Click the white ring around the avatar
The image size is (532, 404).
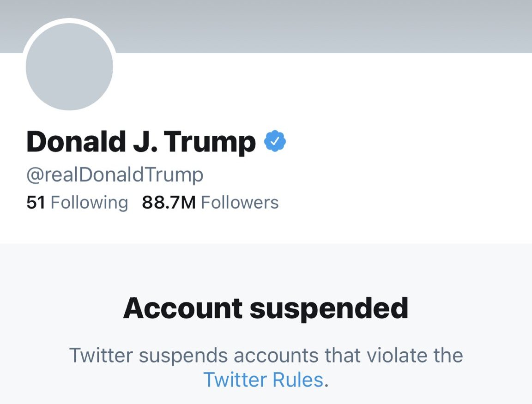click(69, 21)
